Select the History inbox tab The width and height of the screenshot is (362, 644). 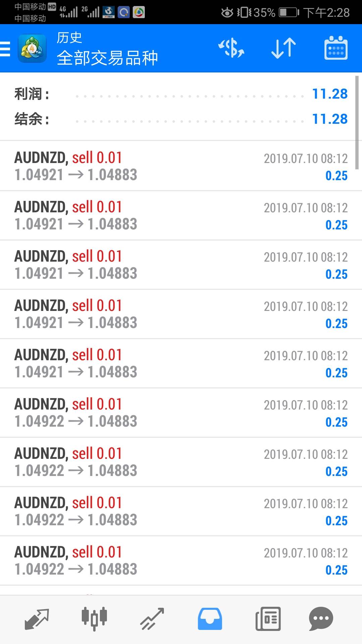click(210, 619)
